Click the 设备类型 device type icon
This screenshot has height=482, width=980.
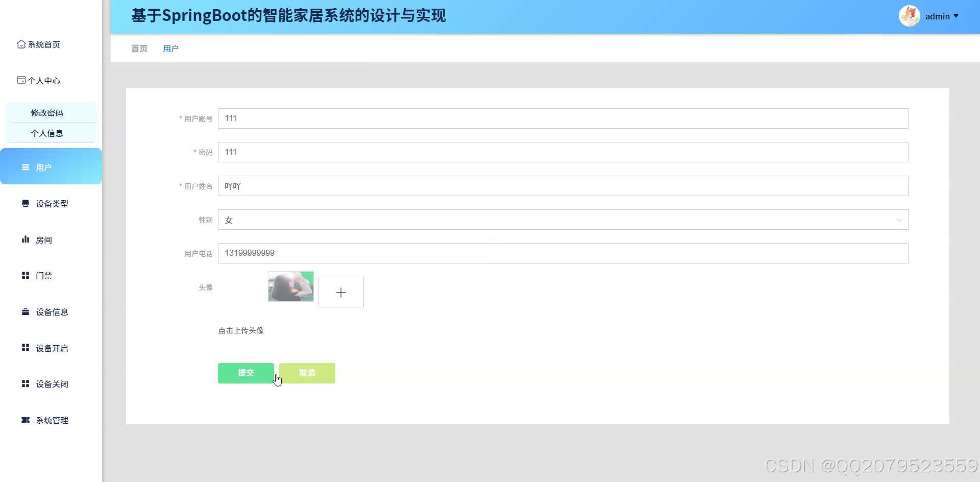[25, 203]
